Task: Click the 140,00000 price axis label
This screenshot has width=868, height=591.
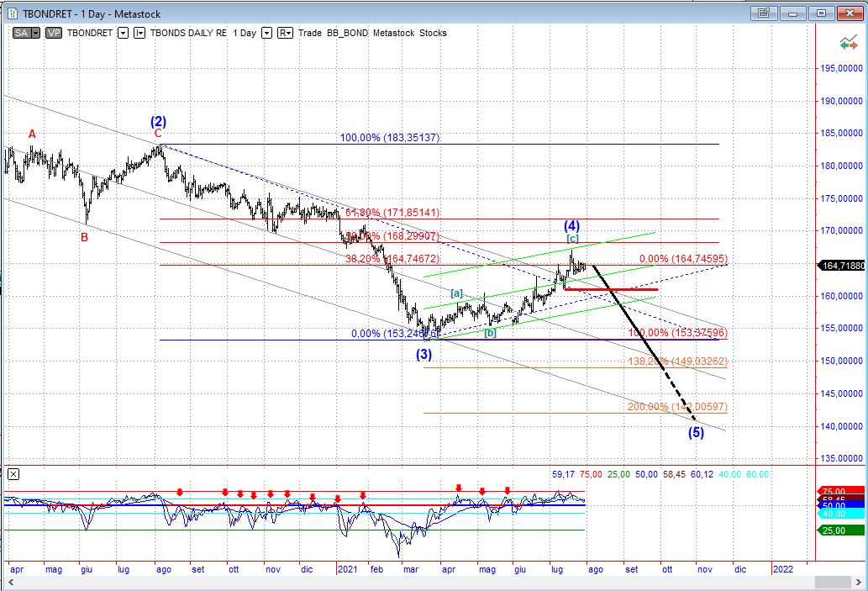Action: (x=841, y=426)
